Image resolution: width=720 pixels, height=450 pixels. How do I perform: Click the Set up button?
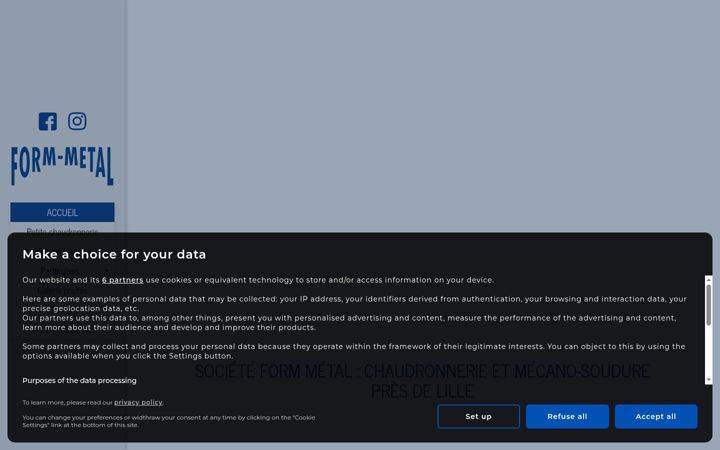click(x=478, y=416)
